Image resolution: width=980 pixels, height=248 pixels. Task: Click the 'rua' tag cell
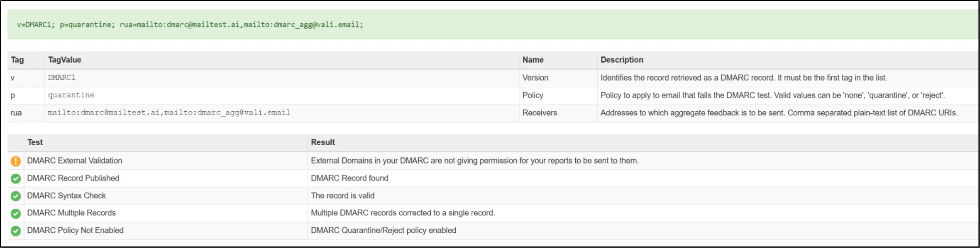16,113
